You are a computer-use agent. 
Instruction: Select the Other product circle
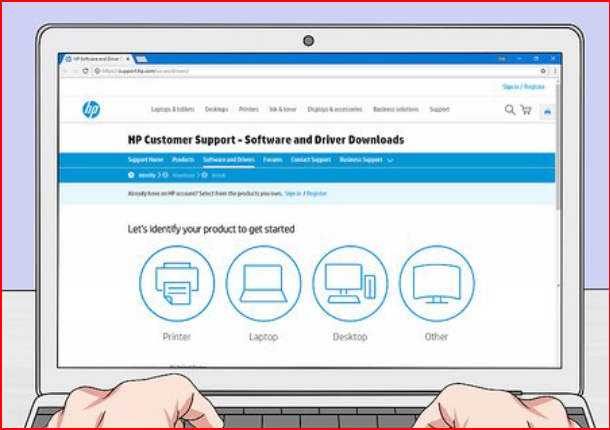(x=437, y=283)
